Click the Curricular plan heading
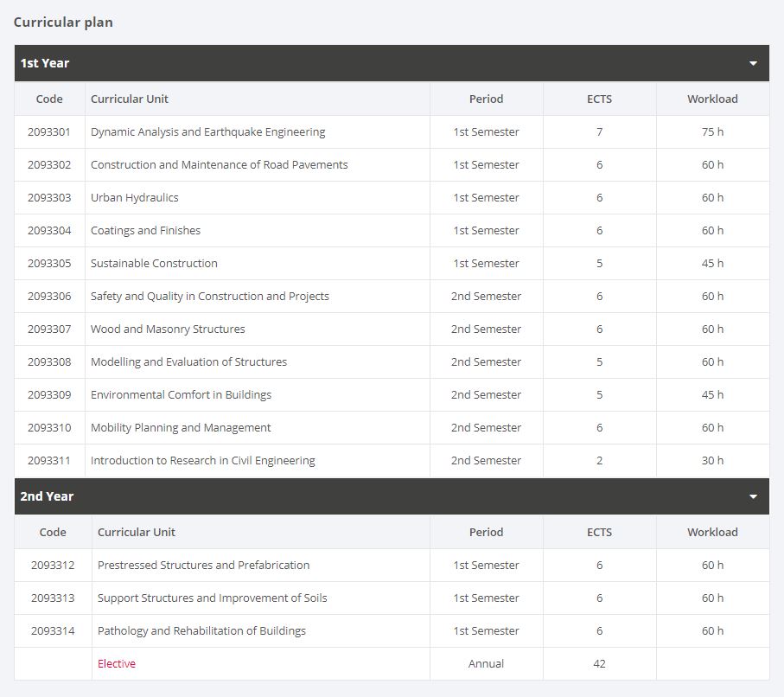This screenshot has height=697, width=784. 63,22
